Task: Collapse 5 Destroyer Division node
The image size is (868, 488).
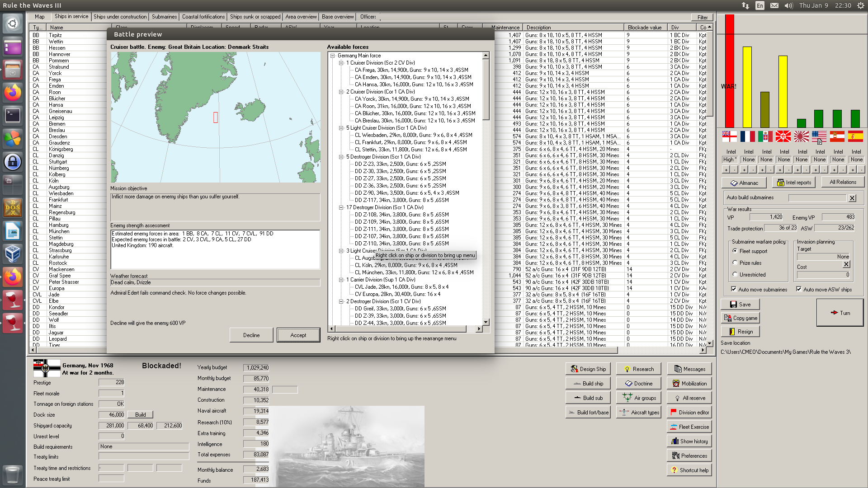Action: (x=341, y=157)
